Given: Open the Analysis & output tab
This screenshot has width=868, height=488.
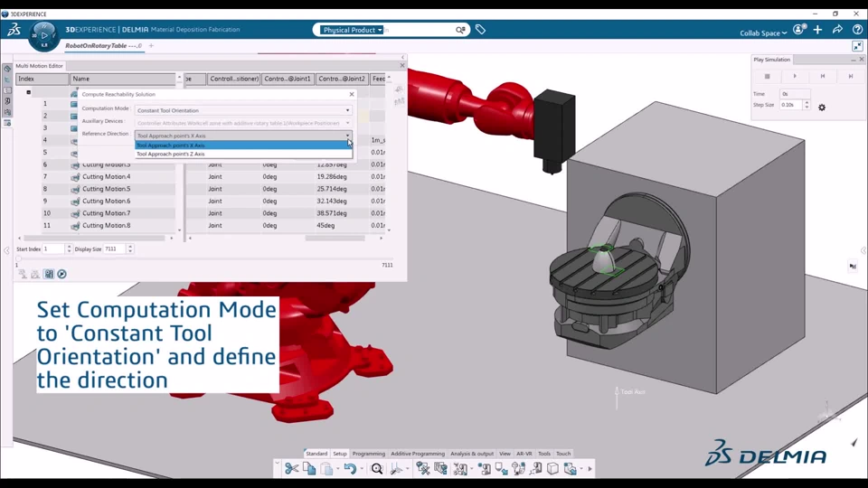Looking at the screenshot, I should [x=472, y=454].
